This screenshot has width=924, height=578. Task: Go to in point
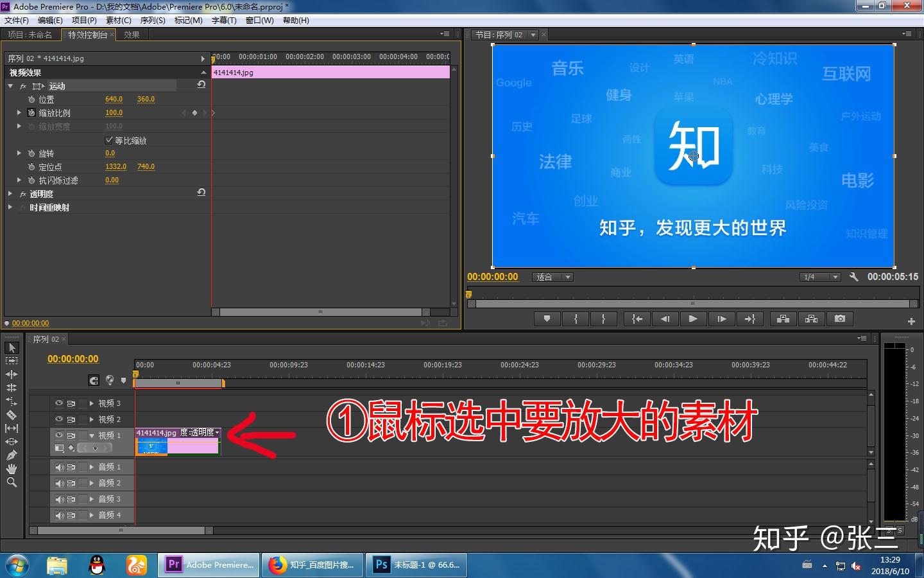(x=637, y=319)
